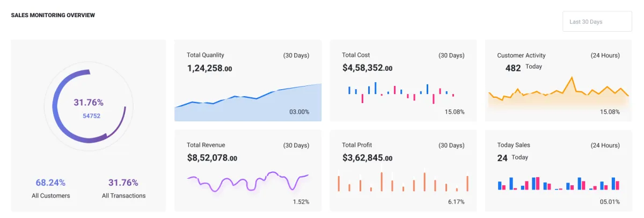Select the Sales Monitoring Overview heading

pos(53,15)
